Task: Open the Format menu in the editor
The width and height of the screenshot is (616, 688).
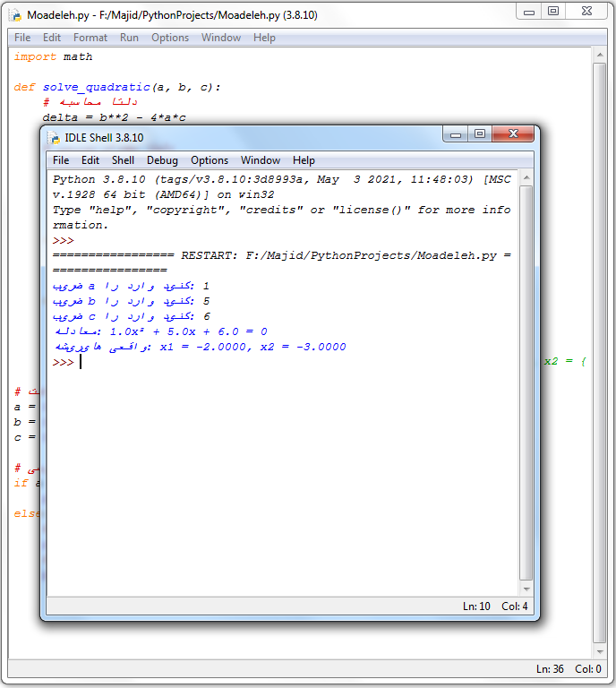Action: [90, 38]
